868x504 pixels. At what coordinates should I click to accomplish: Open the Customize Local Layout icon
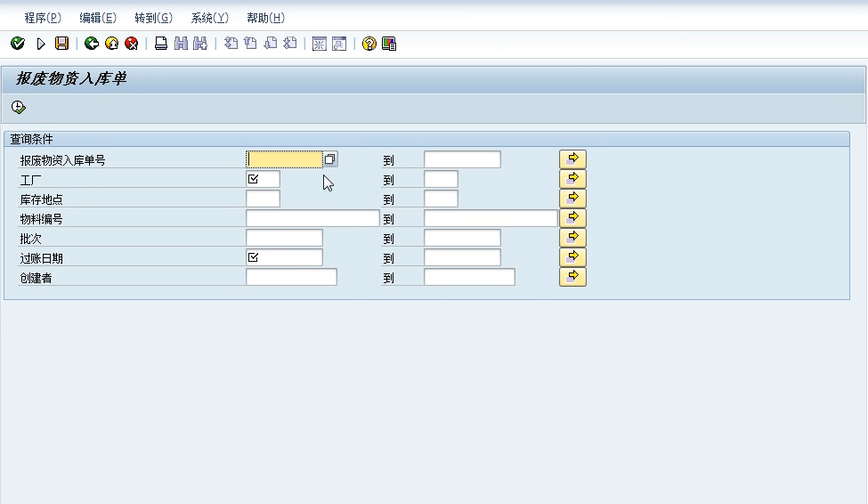coord(389,44)
